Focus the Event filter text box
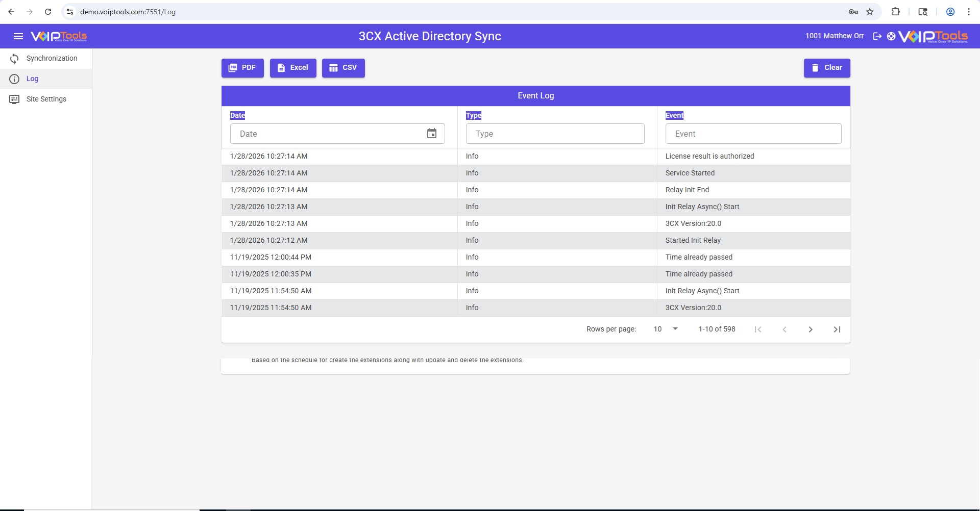 click(753, 134)
